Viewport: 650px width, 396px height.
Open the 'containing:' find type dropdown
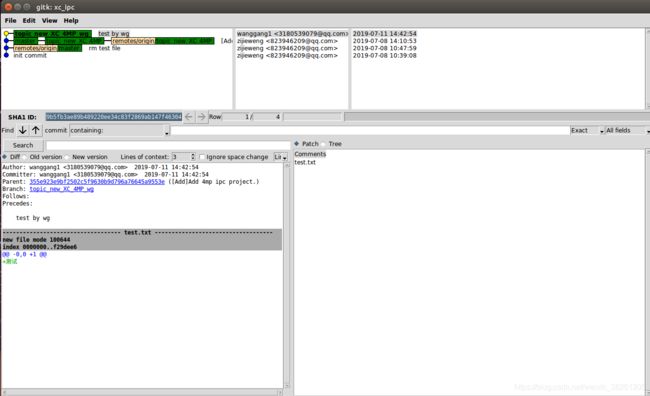(x=119, y=130)
